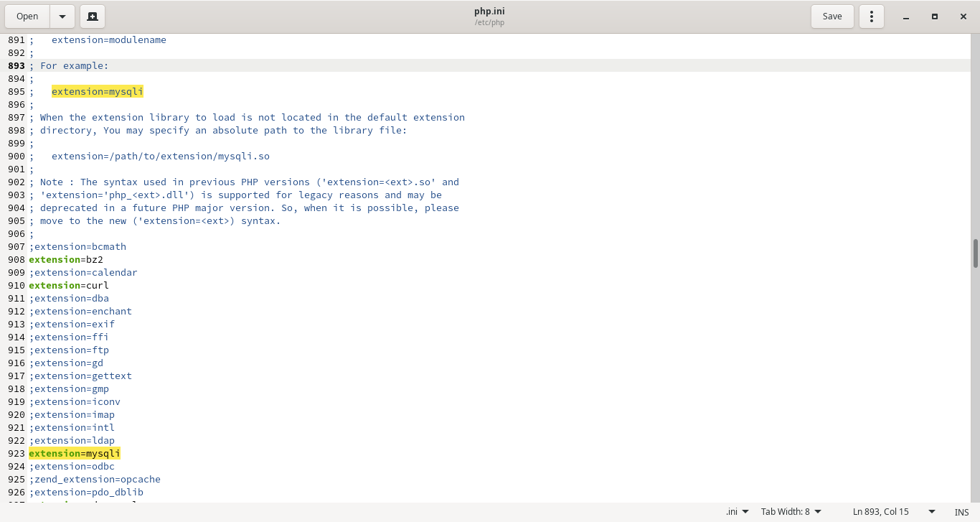
Task: Expand the recent files arrow beside Open
Action: 62,17
